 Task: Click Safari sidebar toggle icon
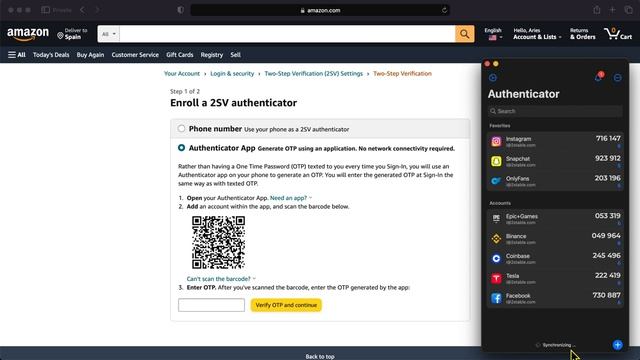[x=45, y=10]
